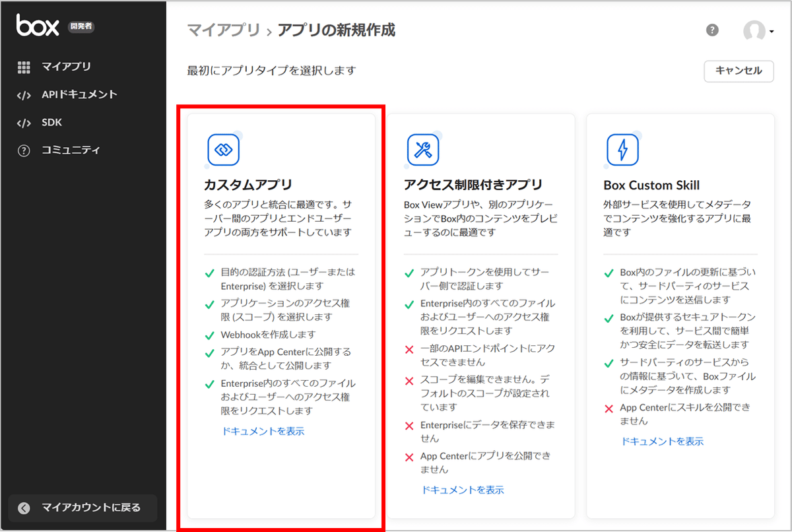The height and width of the screenshot is (532, 792).
Task: Open SDK in the sidebar
Action: click(51, 122)
